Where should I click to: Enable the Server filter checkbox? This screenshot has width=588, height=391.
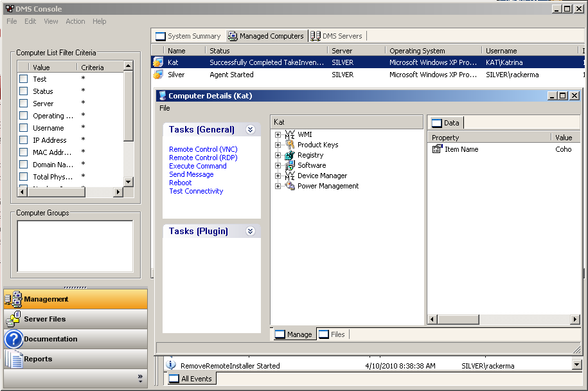click(x=24, y=103)
